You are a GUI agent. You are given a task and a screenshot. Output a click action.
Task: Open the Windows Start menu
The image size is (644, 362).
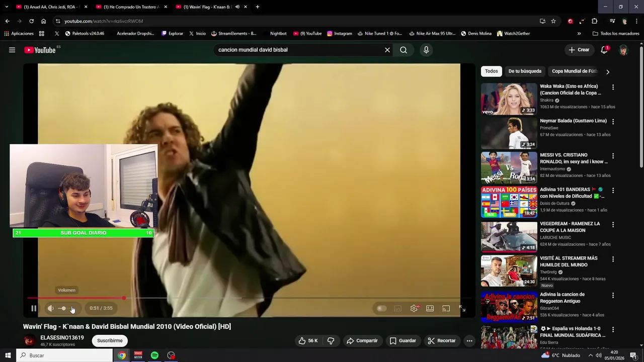8,355
